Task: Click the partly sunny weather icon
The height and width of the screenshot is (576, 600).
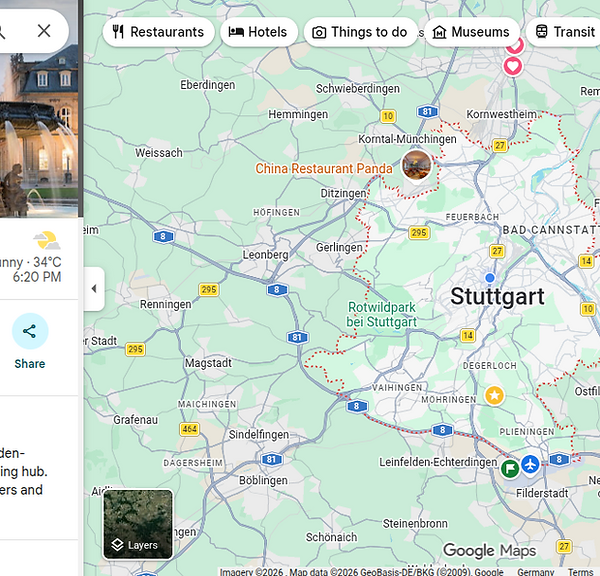Action: click(47, 241)
